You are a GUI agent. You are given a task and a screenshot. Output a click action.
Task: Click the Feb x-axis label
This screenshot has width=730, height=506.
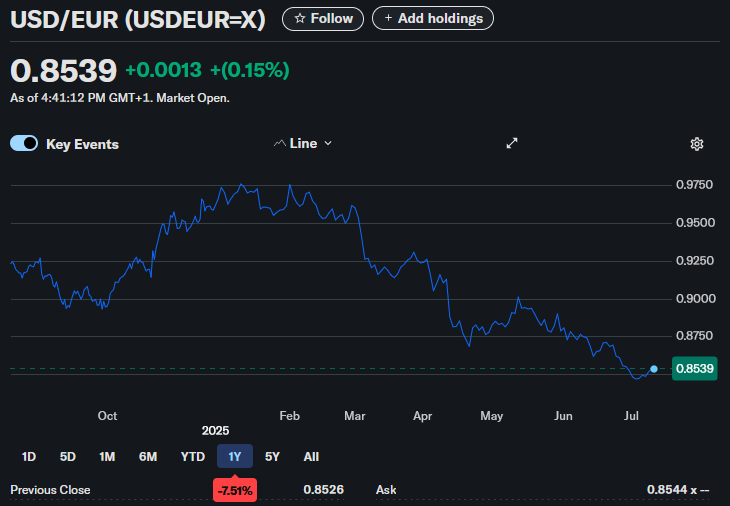coord(289,416)
